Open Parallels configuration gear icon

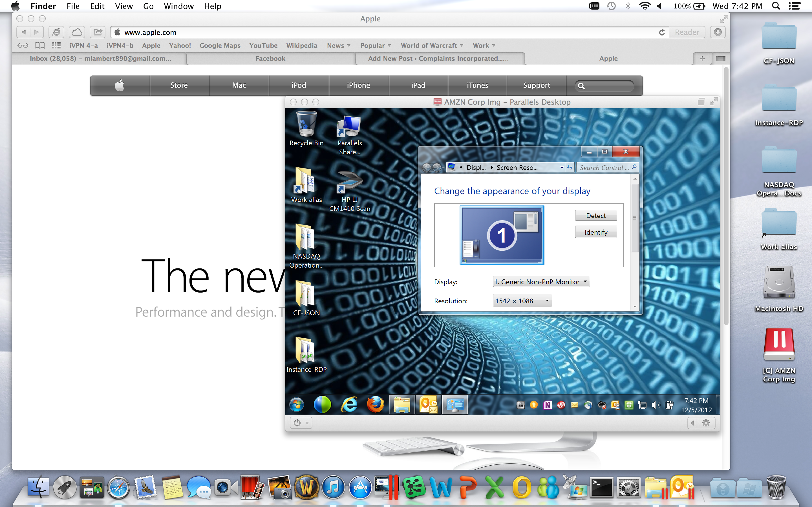[706, 422]
